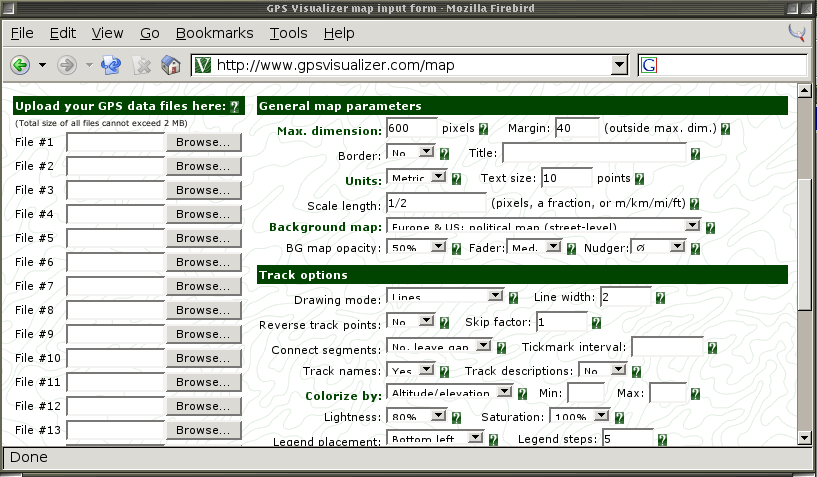This screenshot has width=817, height=477.
Task: Click the browser Back arrow icon
Action: click(20, 65)
